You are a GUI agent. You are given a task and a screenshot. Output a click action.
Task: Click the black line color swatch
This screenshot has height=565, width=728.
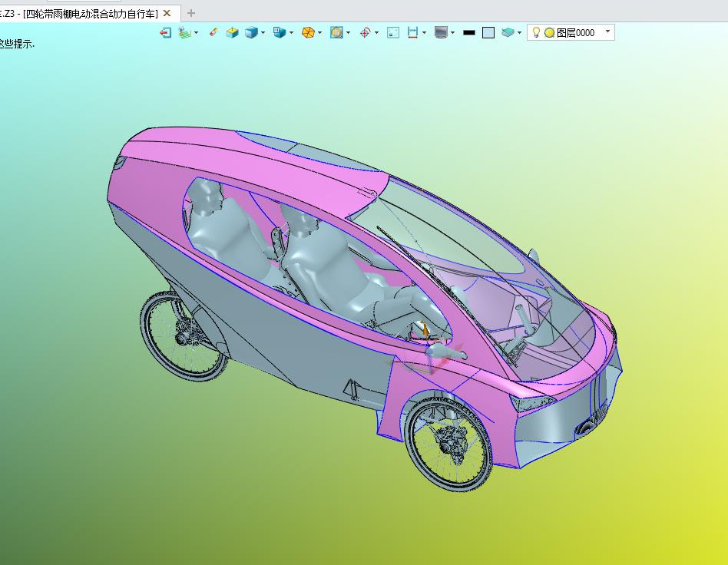pos(468,33)
